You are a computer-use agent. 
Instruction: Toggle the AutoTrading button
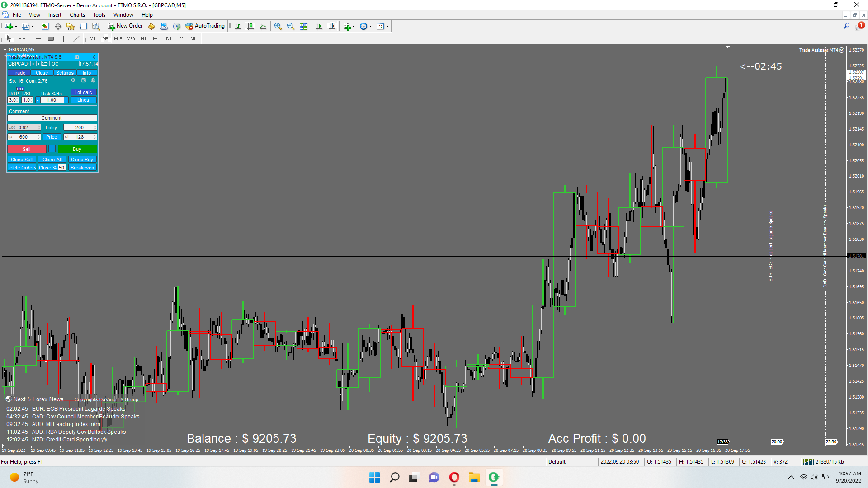[x=205, y=26]
